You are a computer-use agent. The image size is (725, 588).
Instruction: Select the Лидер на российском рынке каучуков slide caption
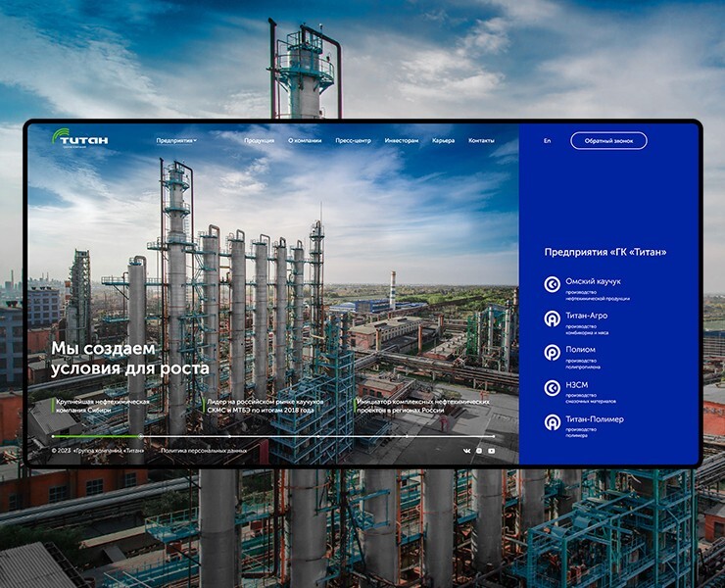[x=260, y=406]
